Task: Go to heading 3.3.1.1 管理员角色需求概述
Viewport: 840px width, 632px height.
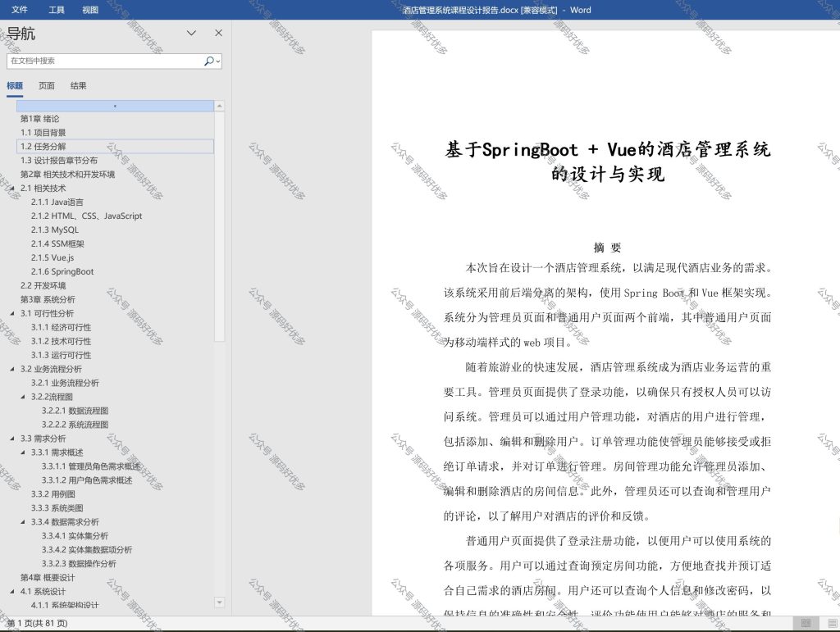Action: click(x=91, y=466)
